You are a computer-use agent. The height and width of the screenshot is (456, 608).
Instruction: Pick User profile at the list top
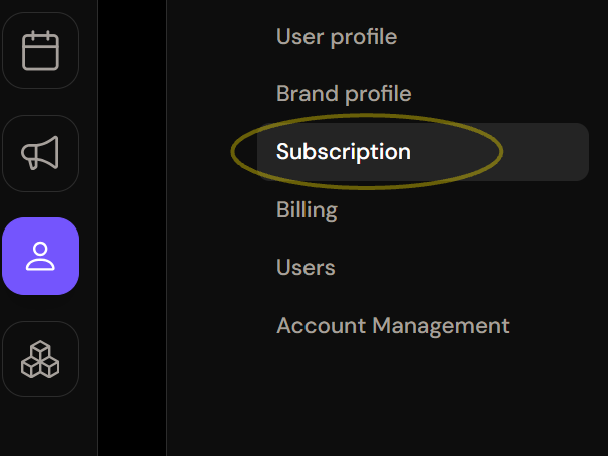pyautogui.click(x=336, y=37)
